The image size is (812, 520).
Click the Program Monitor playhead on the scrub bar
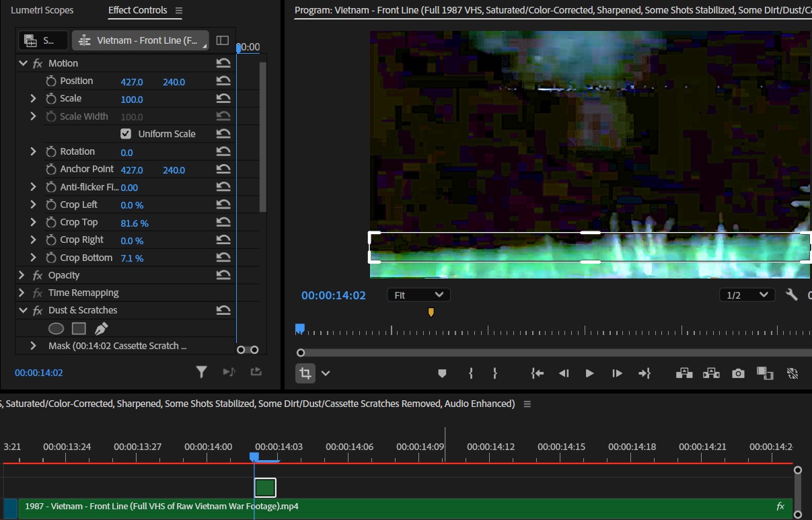300,328
